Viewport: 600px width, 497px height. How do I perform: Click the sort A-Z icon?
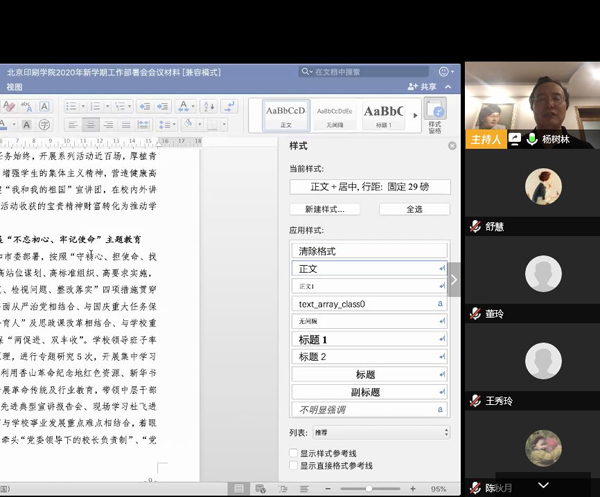[x=209, y=106]
